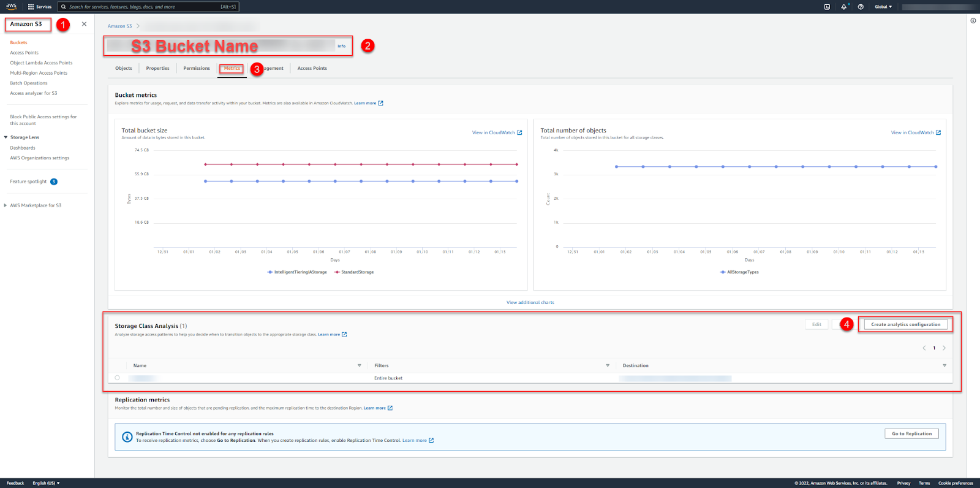Switch to the Permissions tab

click(x=197, y=69)
